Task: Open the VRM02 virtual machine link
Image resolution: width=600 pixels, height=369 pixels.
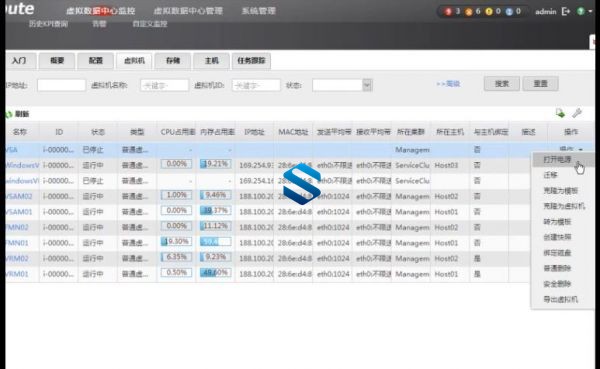Action: (x=18, y=258)
